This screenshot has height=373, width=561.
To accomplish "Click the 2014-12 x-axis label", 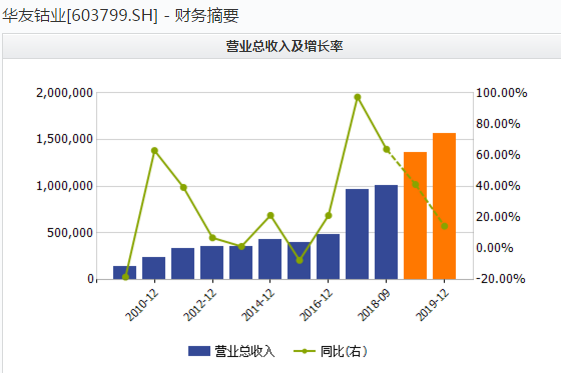I will (258, 305).
